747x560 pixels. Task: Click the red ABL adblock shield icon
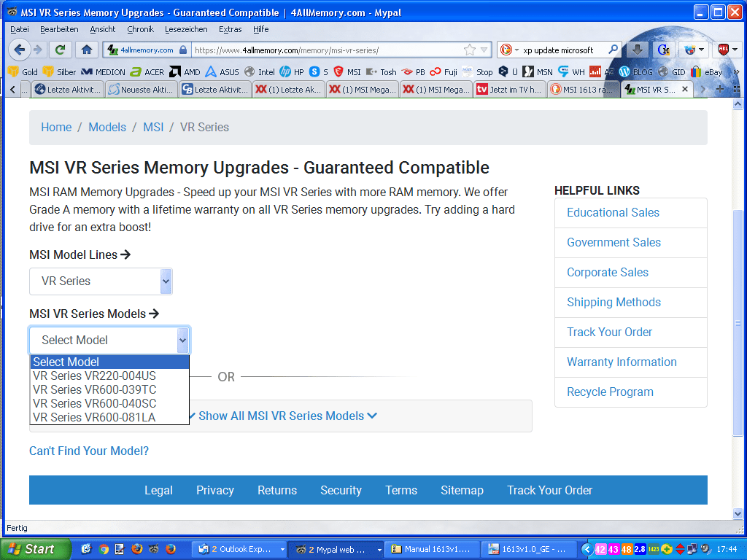pyautogui.click(x=723, y=50)
